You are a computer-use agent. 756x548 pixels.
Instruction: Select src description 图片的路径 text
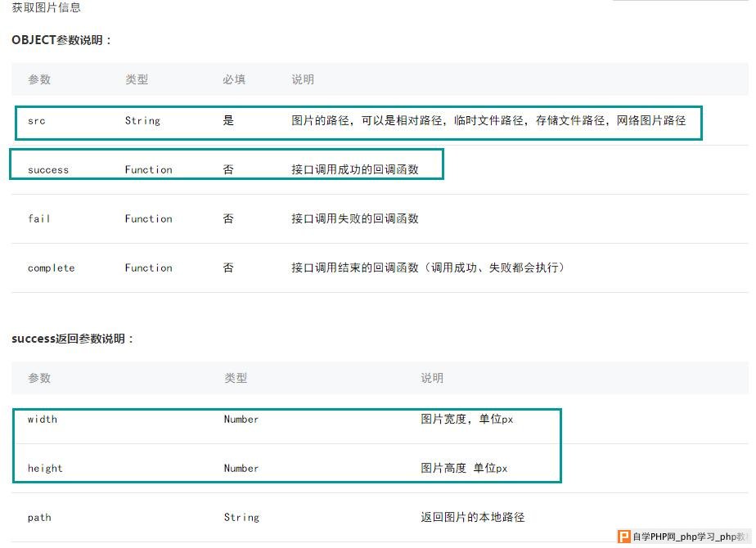488,120
